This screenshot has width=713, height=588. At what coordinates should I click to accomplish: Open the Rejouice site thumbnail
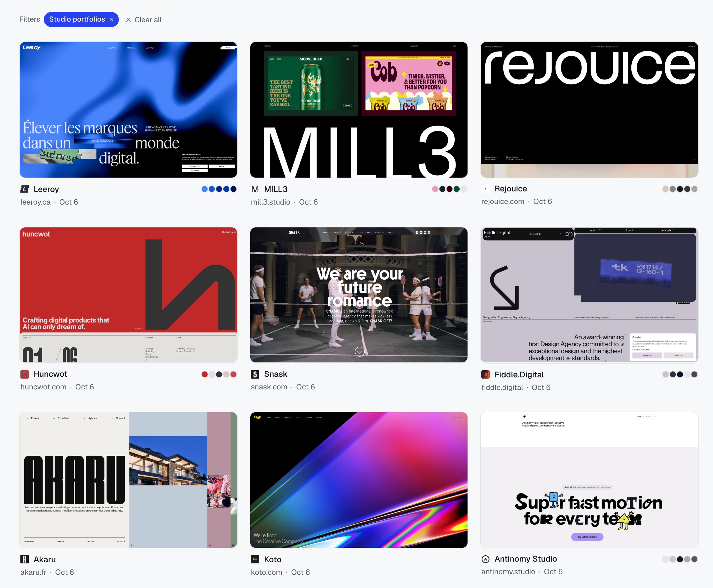pyautogui.click(x=589, y=110)
